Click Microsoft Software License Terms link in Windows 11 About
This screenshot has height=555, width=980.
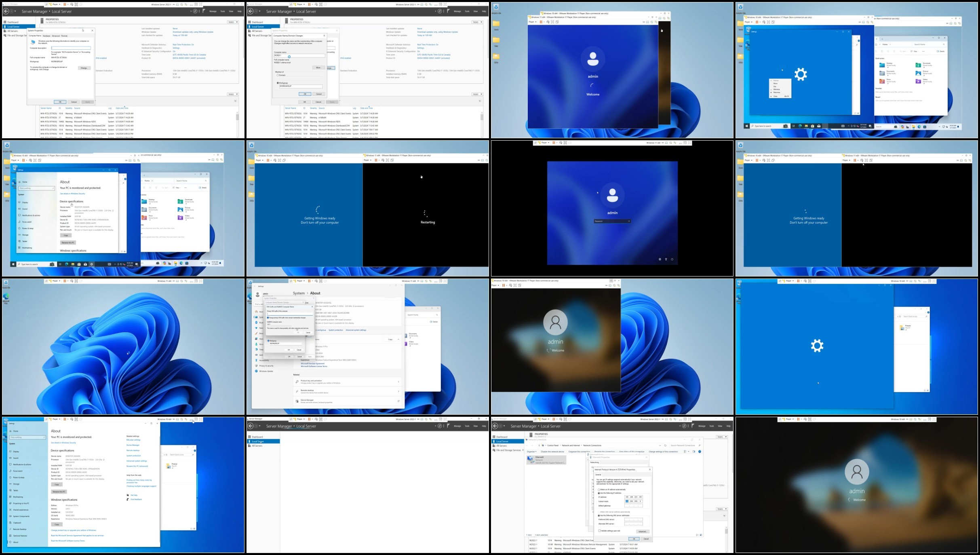coord(314,366)
